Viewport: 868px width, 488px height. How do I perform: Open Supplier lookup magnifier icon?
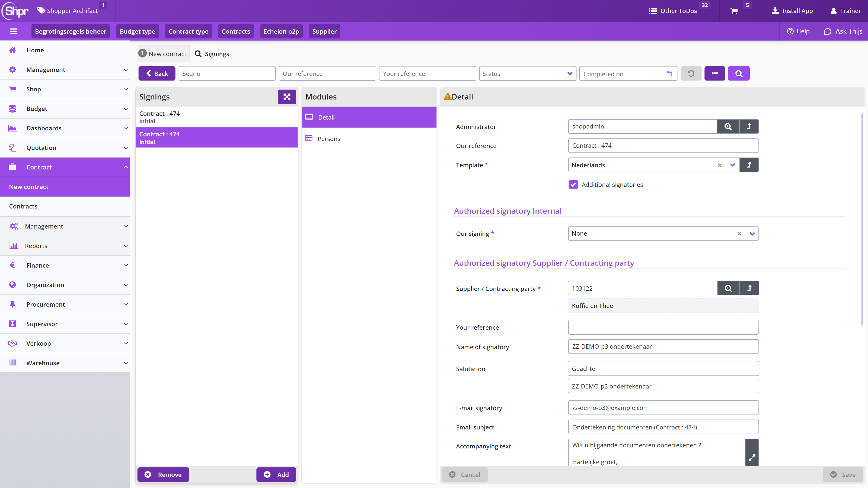click(728, 288)
